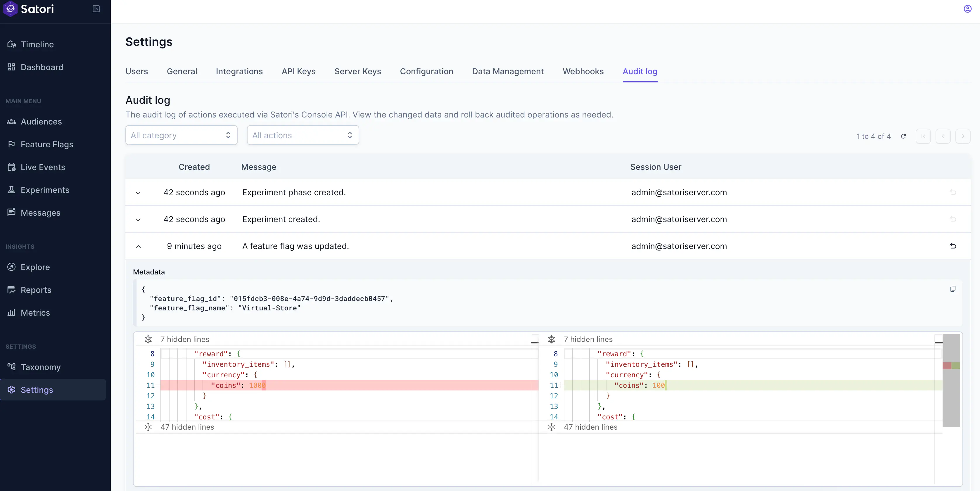The image size is (980, 491).
Task: Open Taxonomy under Settings
Action: point(40,367)
